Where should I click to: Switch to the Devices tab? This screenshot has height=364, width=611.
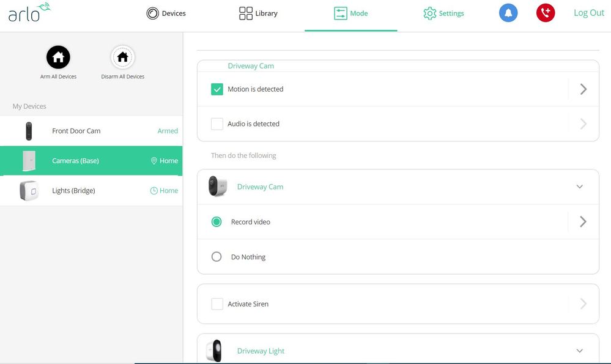click(x=166, y=13)
